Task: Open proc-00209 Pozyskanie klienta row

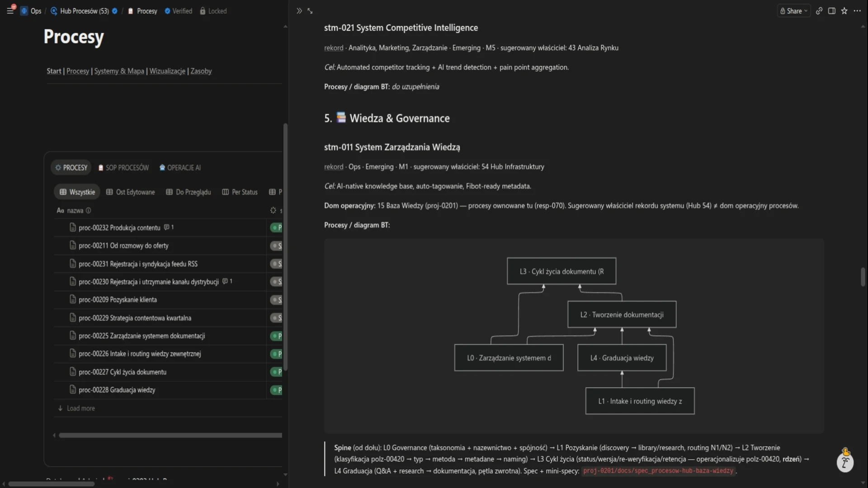Action: [x=118, y=300]
